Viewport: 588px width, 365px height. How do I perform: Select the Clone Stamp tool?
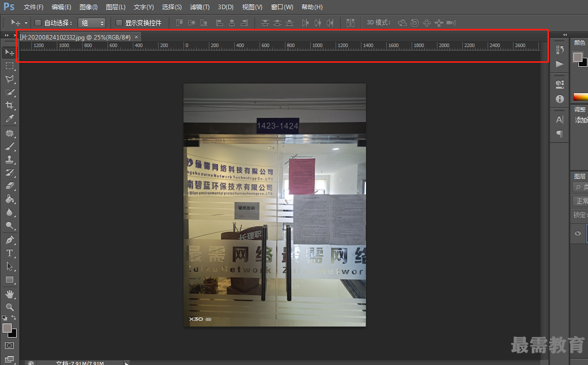point(9,159)
